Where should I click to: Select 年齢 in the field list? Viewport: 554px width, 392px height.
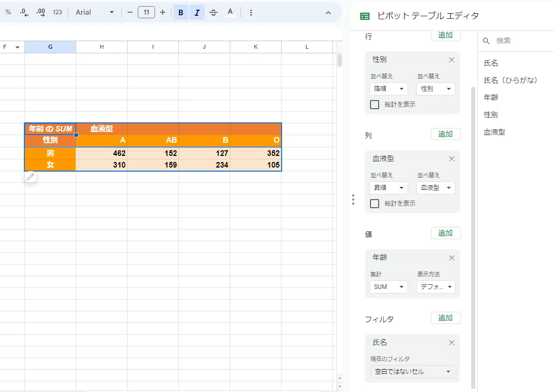coord(491,97)
